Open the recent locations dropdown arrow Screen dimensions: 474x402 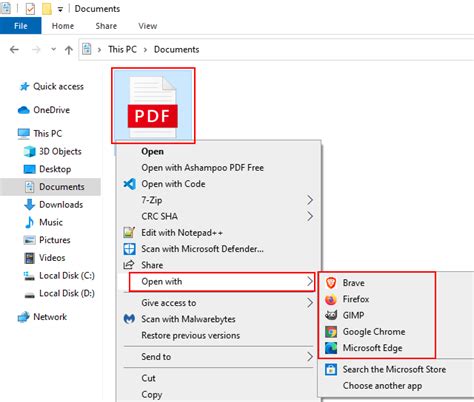[53, 50]
